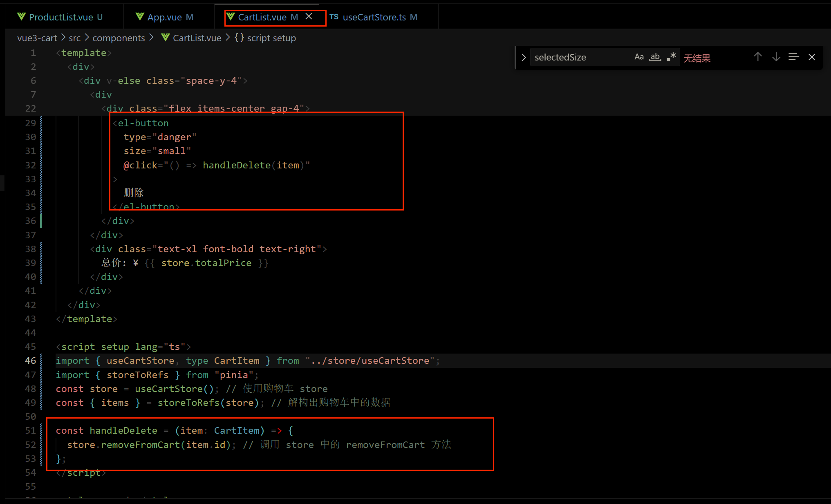Switch to useCartStore.ts tab
The height and width of the screenshot is (504, 831).
click(x=374, y=17)
